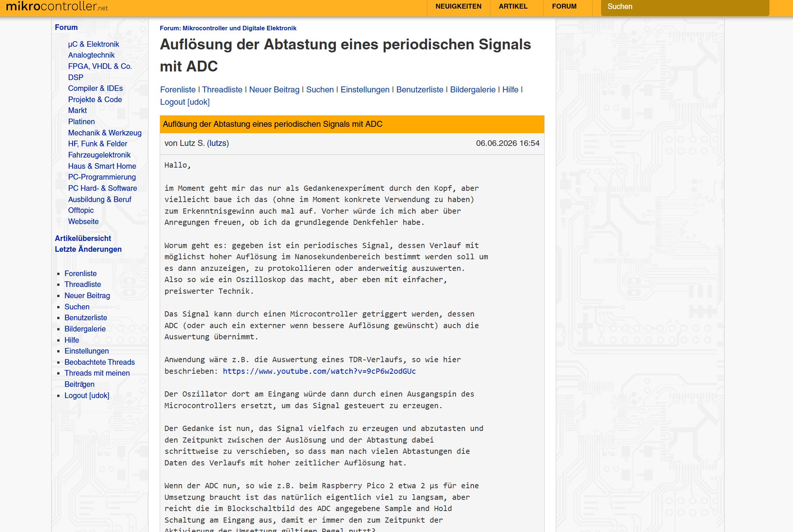Open the ARTIKEL menu item

(x=513, y=6)
